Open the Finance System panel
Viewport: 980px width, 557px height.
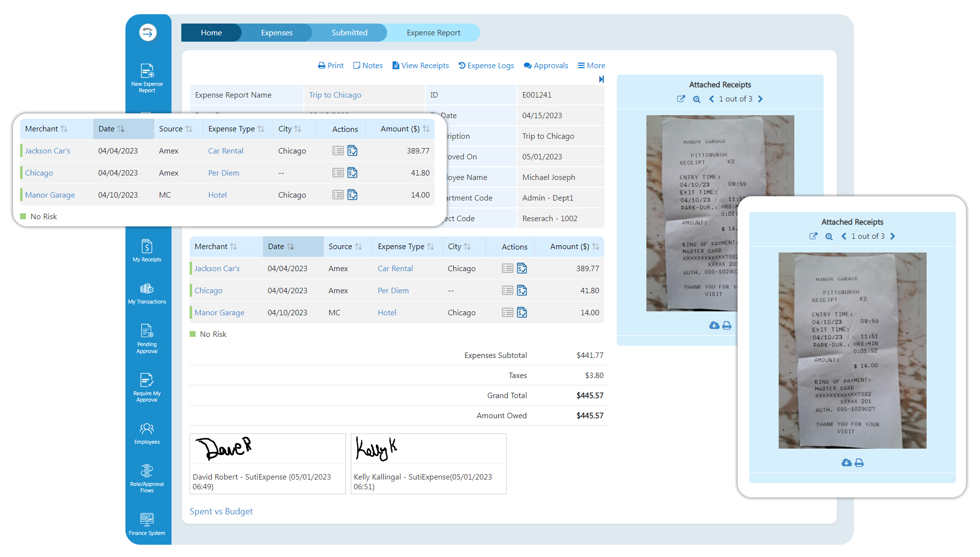point(147,523)
